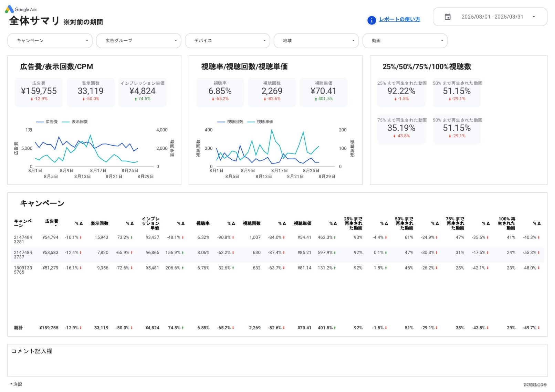Click the Google Ads logo
Image resolution: width=555 pixels, height=392 pixels.
[21, 9]
